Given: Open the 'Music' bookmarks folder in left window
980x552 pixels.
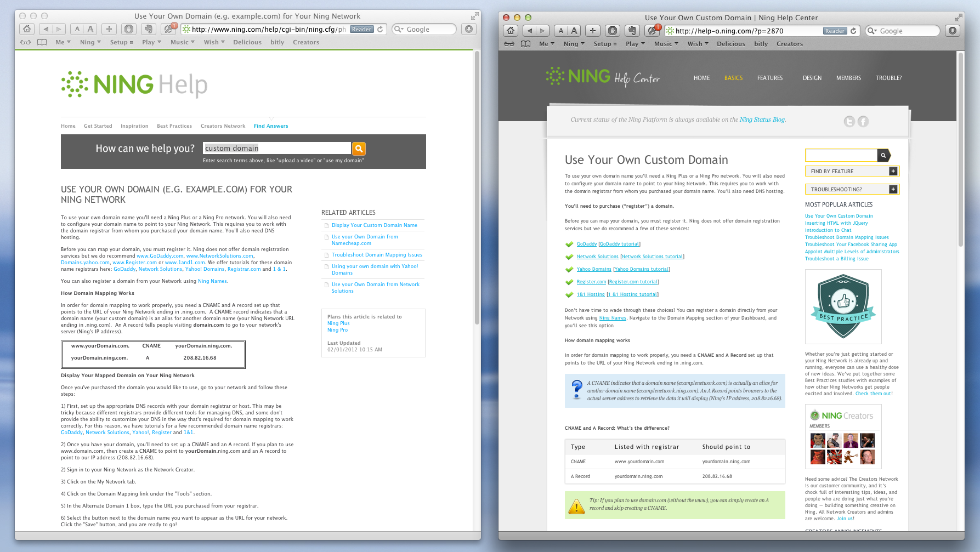Looking at the screenshot, I should tap(183, 42).
